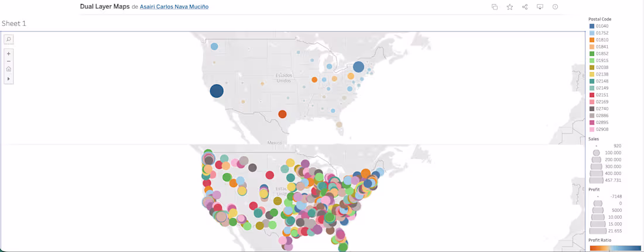This screenshot has height=252, width=644.
Task: Click the download icon in header
Action: pos(540,7)
